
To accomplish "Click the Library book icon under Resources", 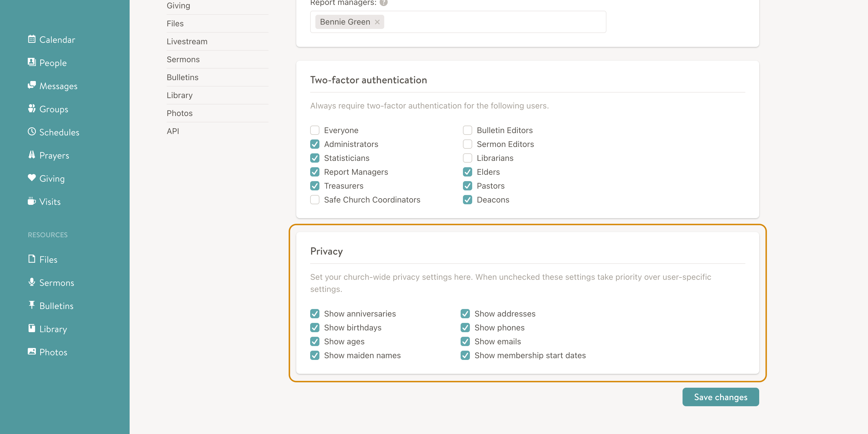I will tap(32, 328).
